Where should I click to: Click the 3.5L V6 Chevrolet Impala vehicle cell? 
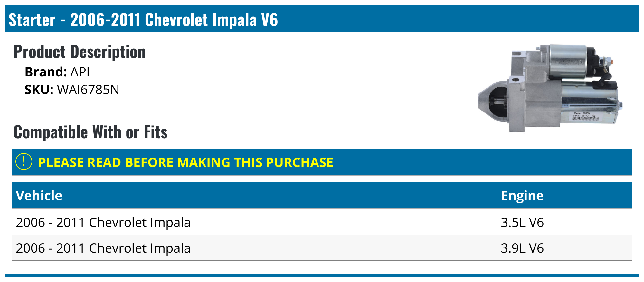103,222
